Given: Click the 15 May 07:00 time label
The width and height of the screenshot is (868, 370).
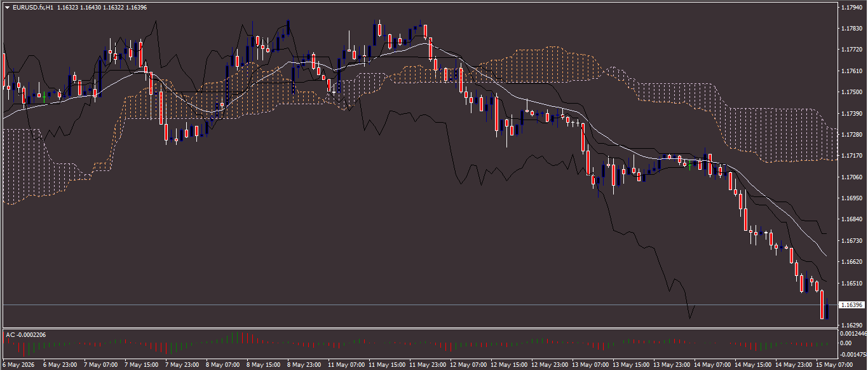Looking at the screenshot, I should coord(834,366).
